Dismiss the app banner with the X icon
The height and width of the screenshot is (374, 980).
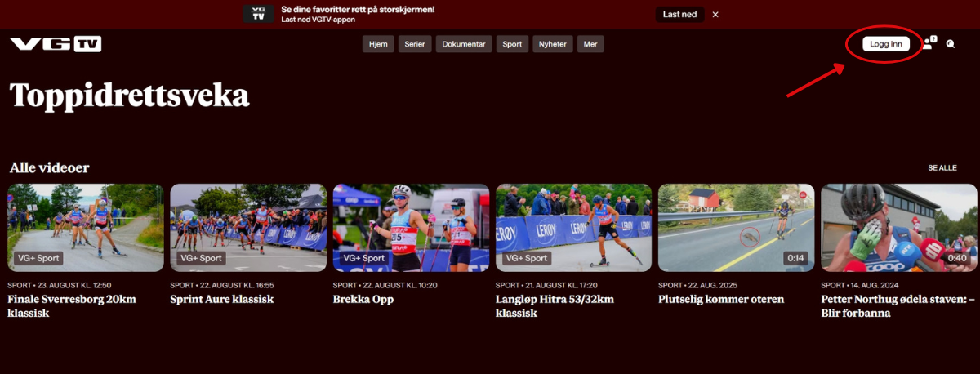click(x=715, y=15)
